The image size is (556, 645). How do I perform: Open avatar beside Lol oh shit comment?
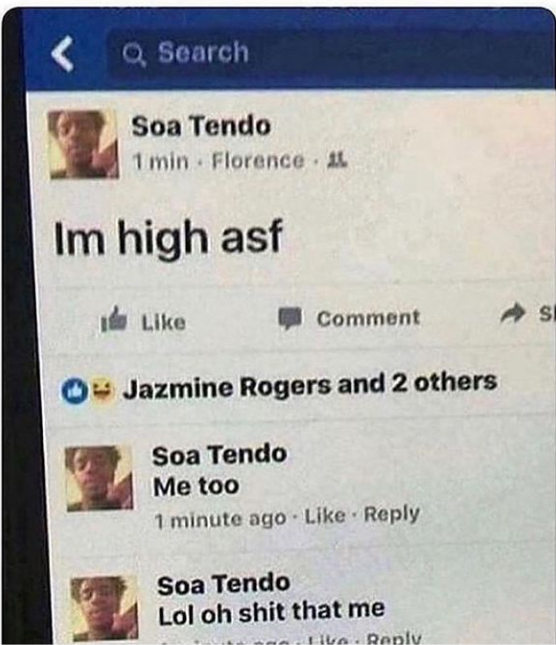coord(104,609)
